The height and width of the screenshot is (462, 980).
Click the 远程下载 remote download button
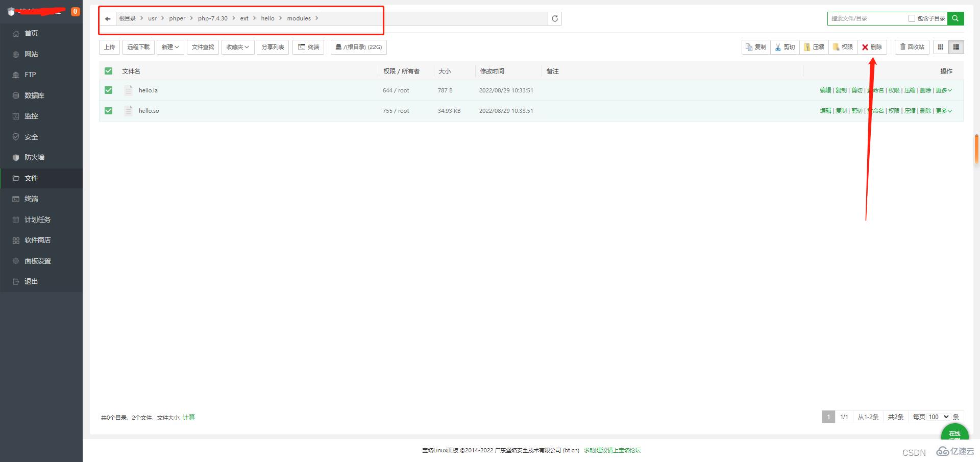click(x=138, y=47)
